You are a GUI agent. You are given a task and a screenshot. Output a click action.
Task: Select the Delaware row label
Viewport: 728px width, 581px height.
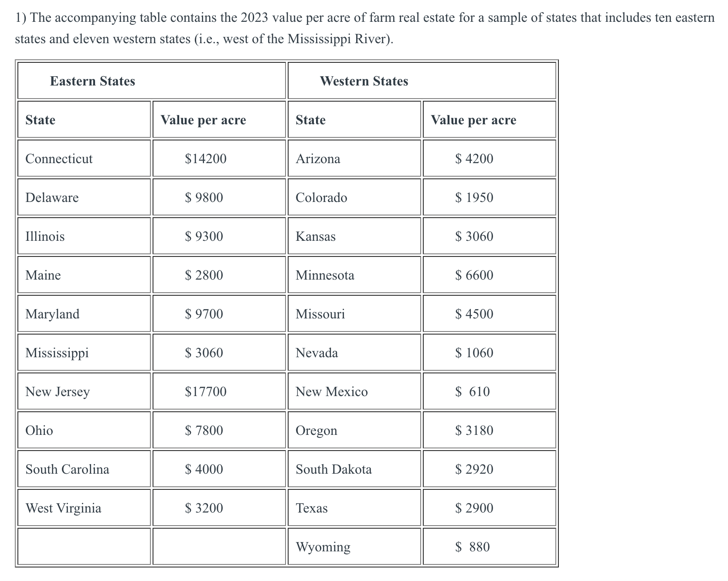84,197
